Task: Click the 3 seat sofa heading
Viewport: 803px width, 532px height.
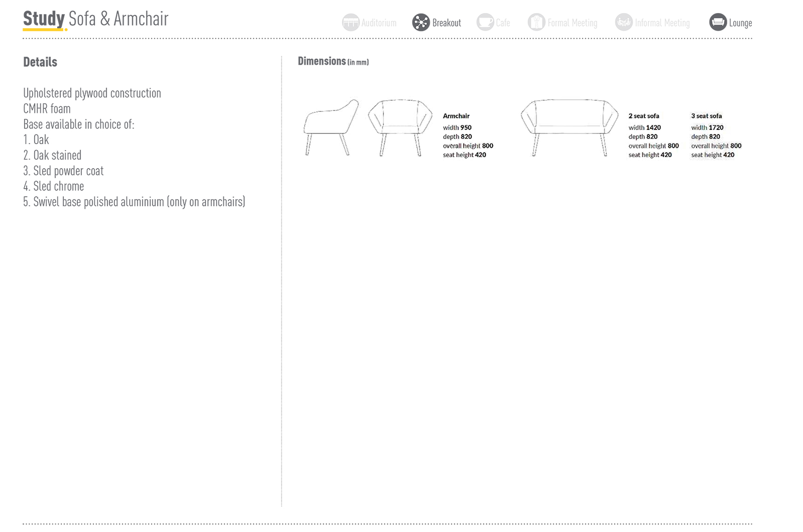Action: [x=706, y=116]
